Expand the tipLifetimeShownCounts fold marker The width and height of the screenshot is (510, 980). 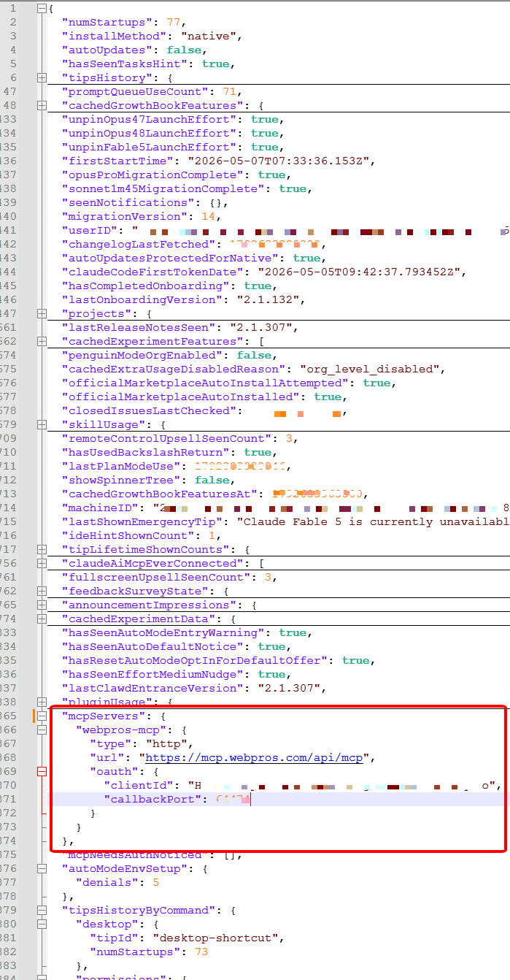point(42,549)
